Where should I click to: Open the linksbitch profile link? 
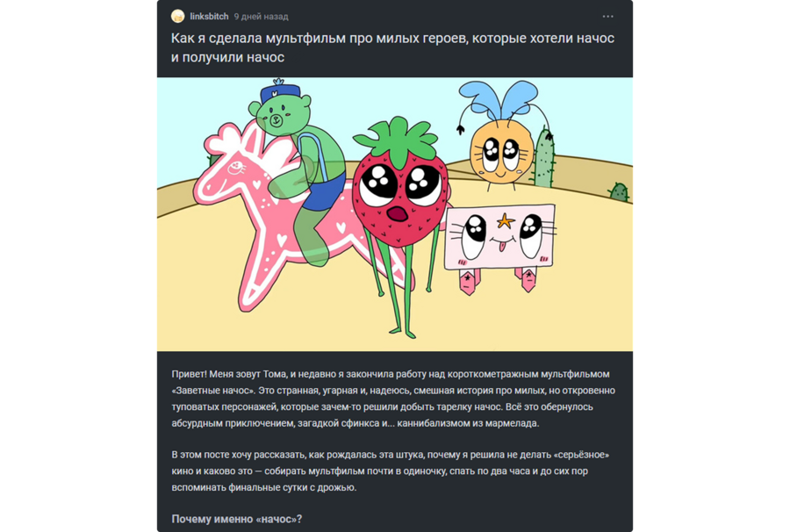pos(209,17)
